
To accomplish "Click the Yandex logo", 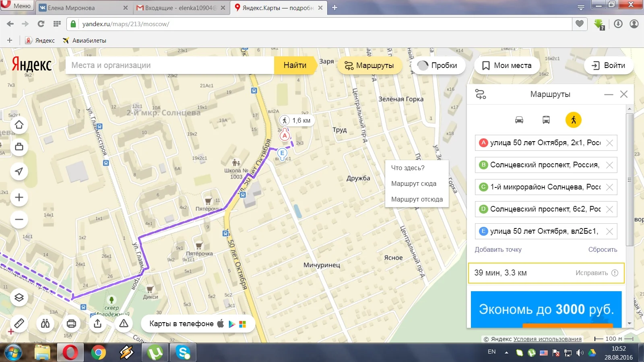I will tap(32, 65).
